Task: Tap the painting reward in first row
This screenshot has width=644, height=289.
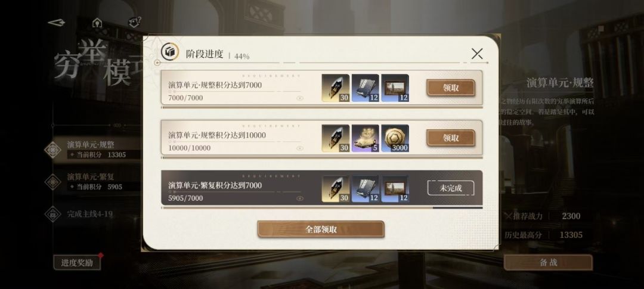Action: click(395, 88)
